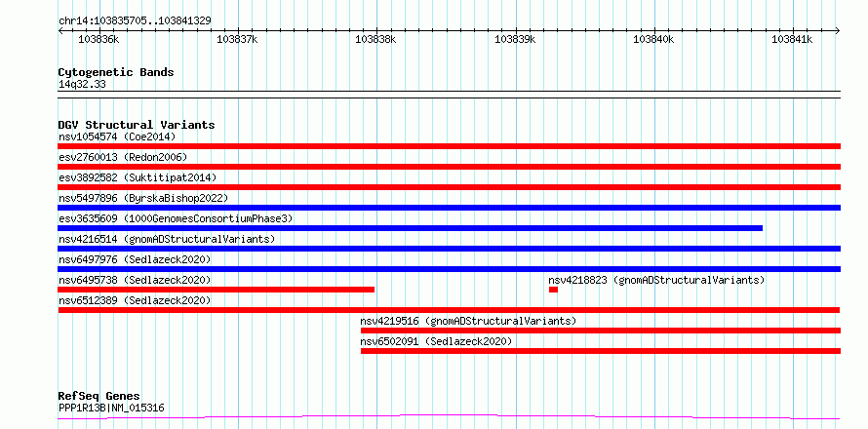Click the esv3892582 (Suktitipat2014) label

(138, 177)
